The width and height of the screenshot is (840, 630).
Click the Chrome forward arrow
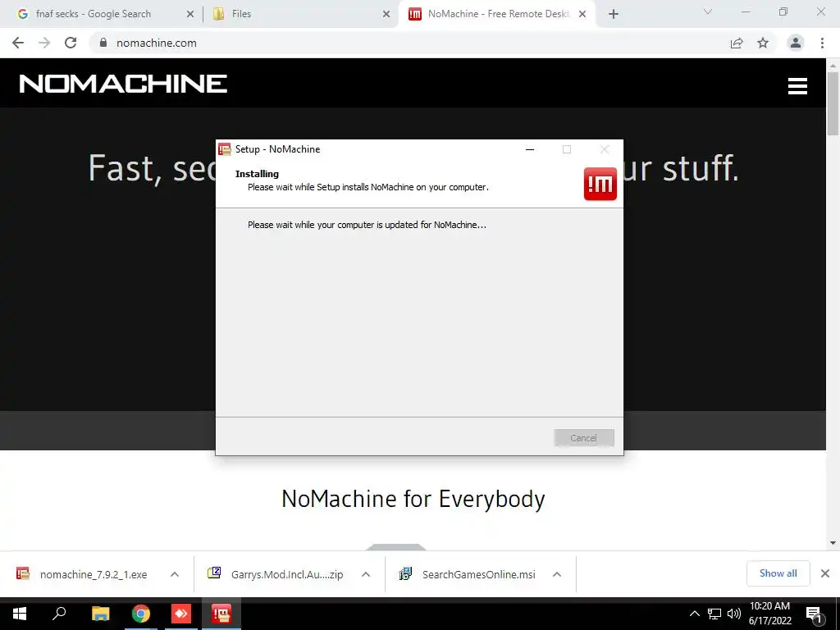pyautogui.click(x=44, y=43)
